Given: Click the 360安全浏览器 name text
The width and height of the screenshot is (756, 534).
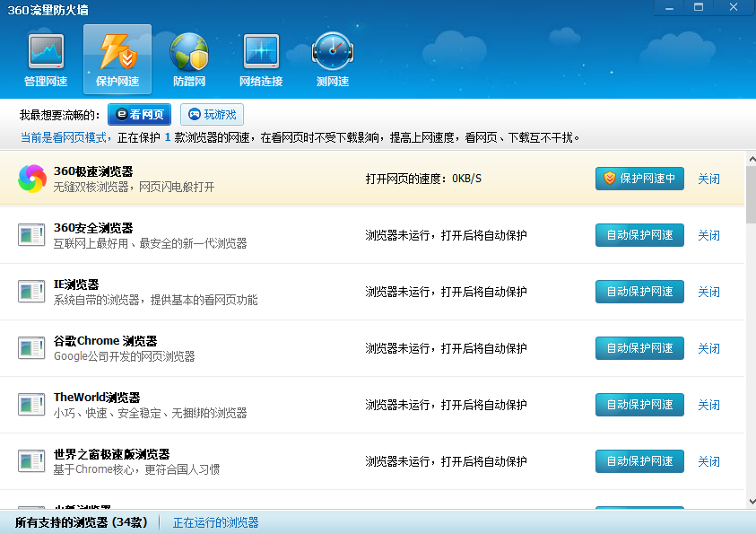Looking at the screenshot, I should 93,228.
